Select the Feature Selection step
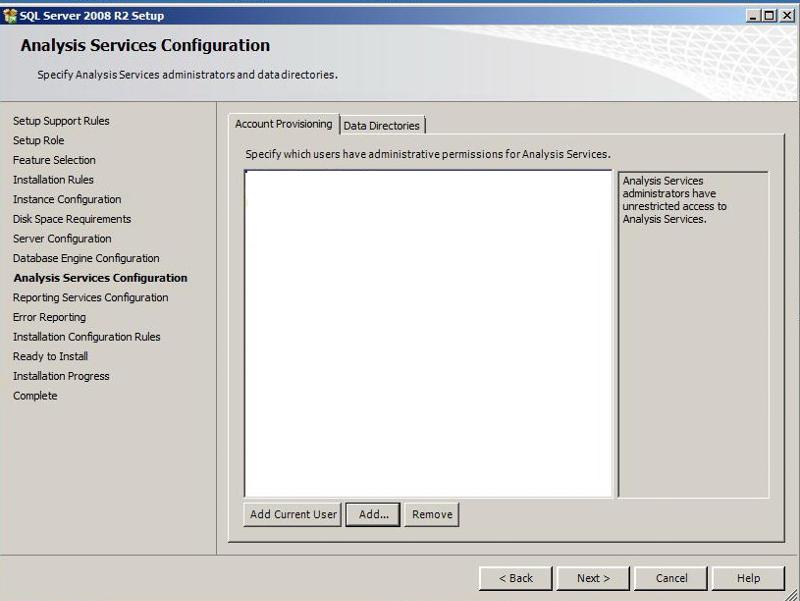The image size is (800, 601). (x=54, y=160)
